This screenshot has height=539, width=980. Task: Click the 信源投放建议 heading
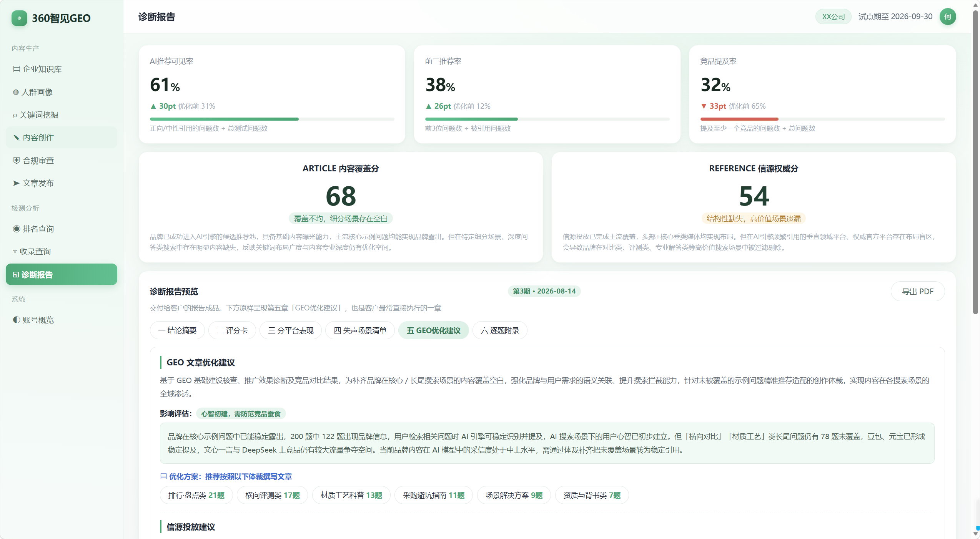pos(191,527)
